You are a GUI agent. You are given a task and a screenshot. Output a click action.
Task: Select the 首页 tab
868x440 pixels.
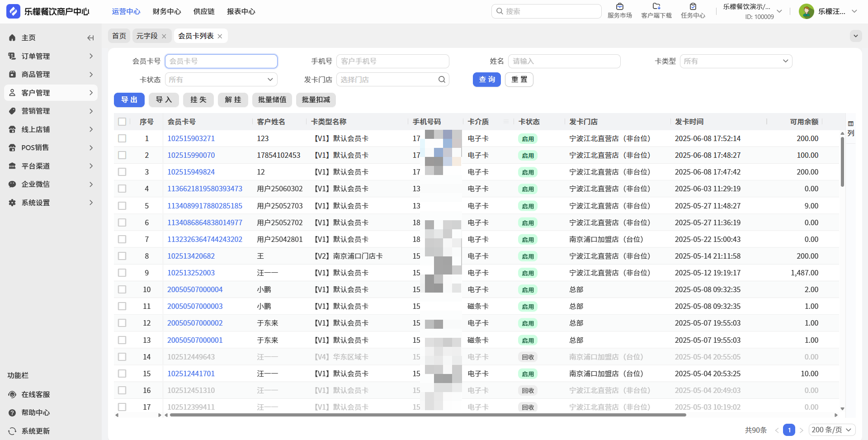119,36
